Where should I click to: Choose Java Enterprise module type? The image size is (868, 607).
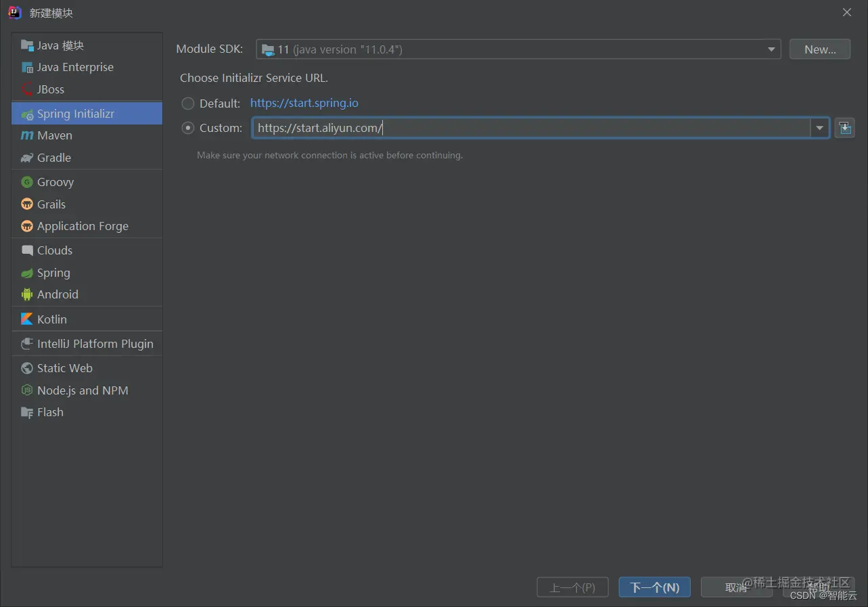click(x=87, y=67)
